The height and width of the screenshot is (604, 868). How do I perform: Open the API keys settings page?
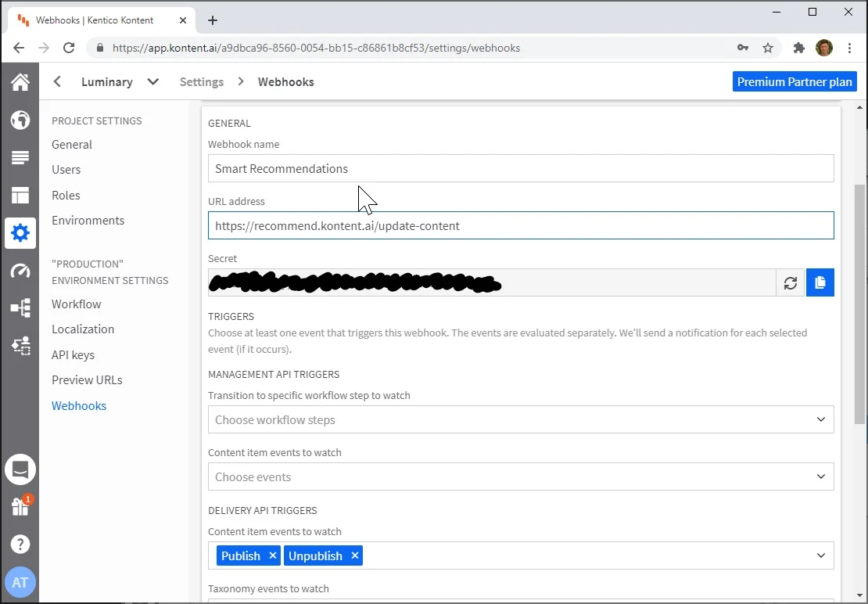tap(73, 354)
